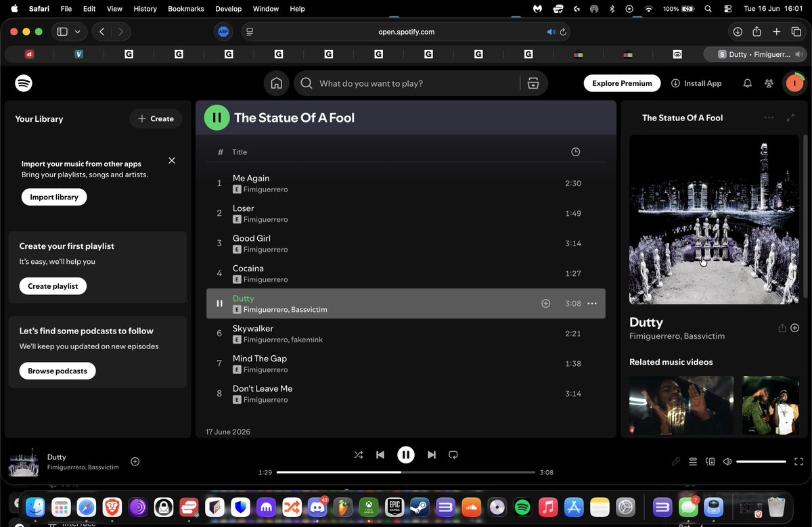The image size is (812, 527).
Task: Skip to previous track
Action: [380, 455]
